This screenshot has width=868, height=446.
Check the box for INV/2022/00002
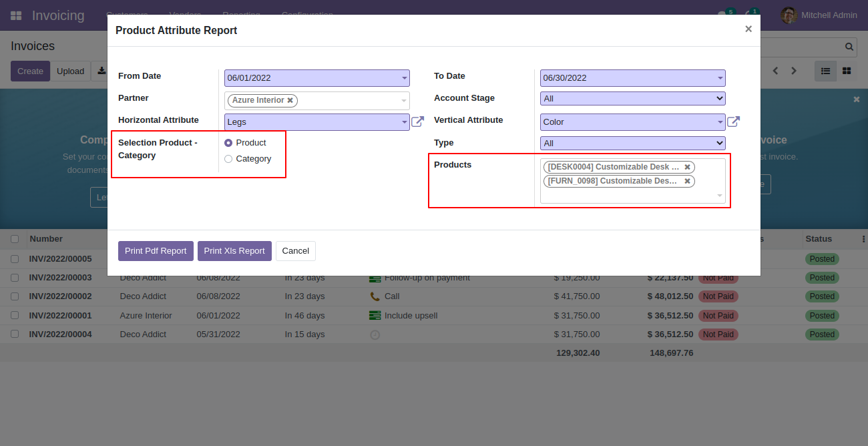click(15, 296)
